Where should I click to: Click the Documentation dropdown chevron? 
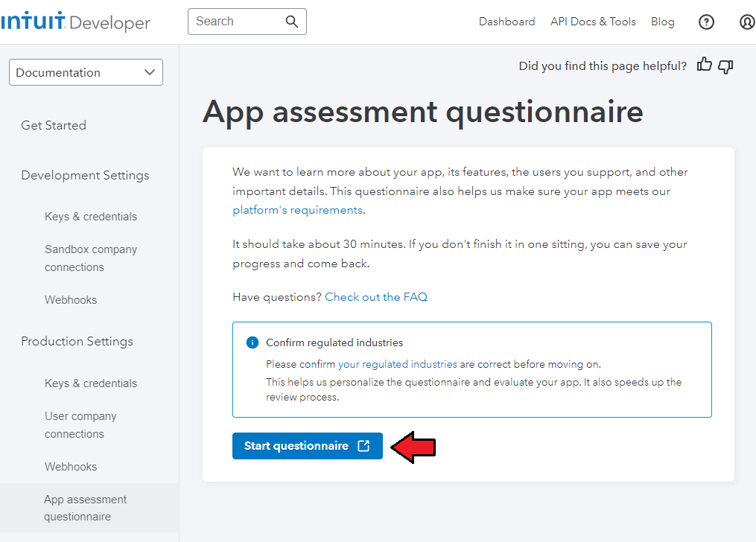150,72
